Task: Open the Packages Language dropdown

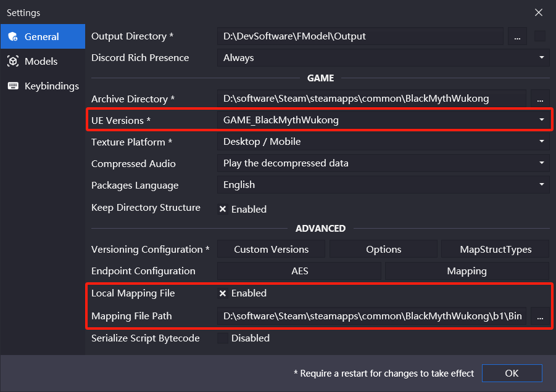Action: [383, 185]
